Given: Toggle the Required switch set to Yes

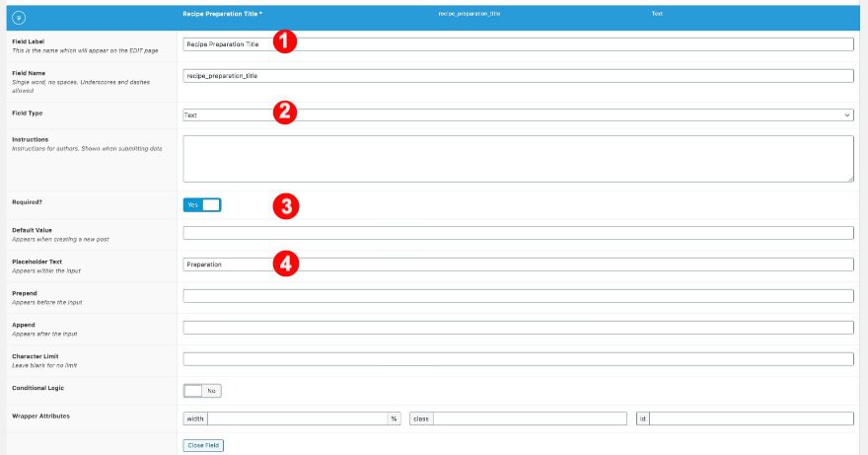Looking at the screenshot, I should (202, 205).
